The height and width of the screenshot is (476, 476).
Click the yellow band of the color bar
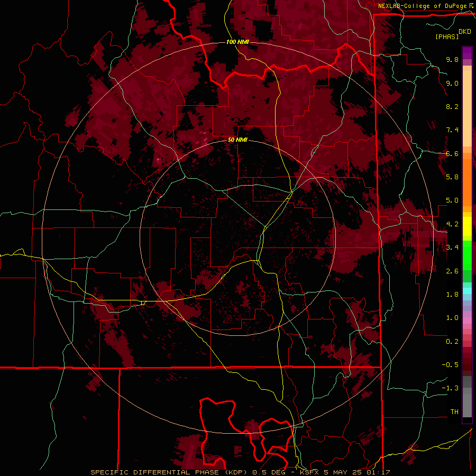467,226
